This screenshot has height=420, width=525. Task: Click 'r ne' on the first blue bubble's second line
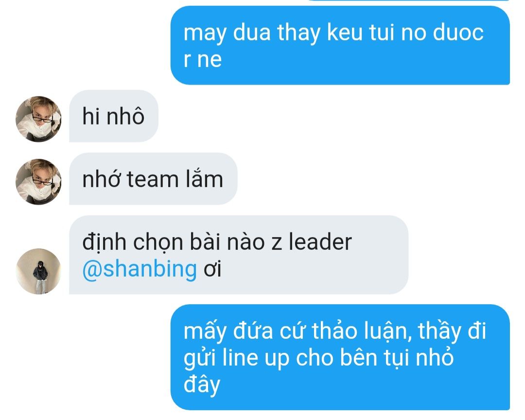point(203,59)
